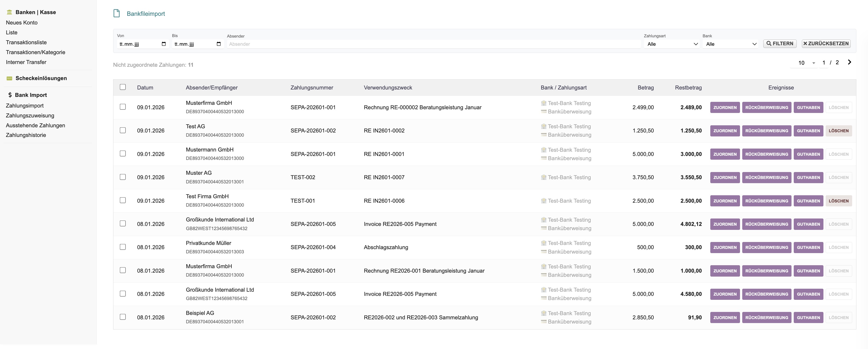Go to next page with arrow icon

pyautogui.click(x=849, y=62)
